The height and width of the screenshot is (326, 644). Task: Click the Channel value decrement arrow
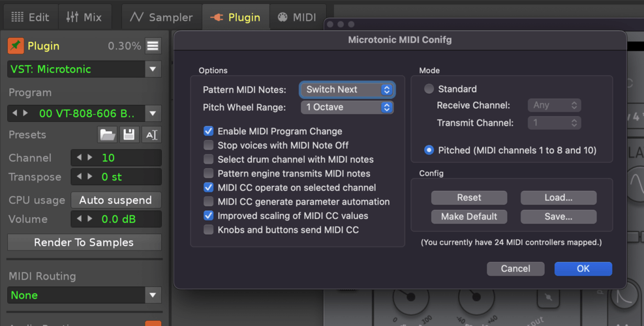pyautogui.click(x=80, y=158)
